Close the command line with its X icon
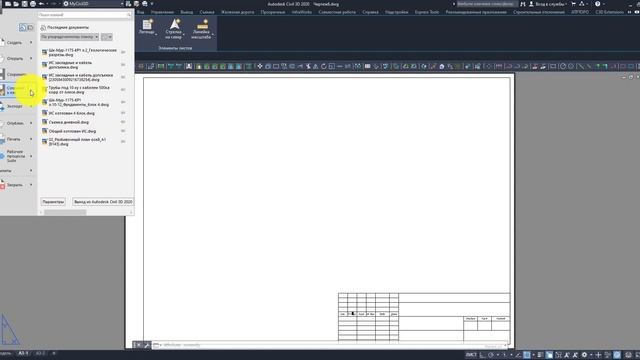Image resolution: width=640 pixels, height=360 pixels. pyautogui.click(x=139, y=345)
